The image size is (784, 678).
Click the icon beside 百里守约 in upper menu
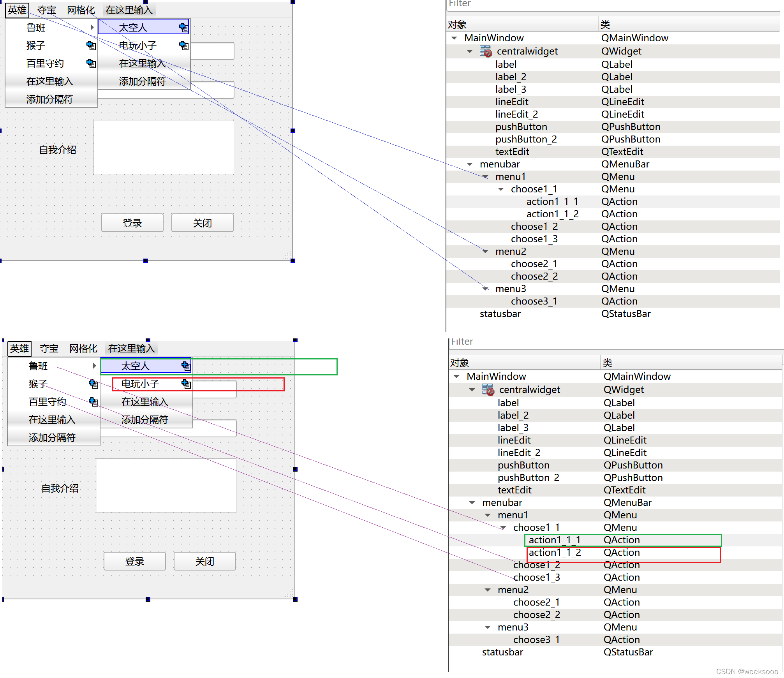[91, 63]
